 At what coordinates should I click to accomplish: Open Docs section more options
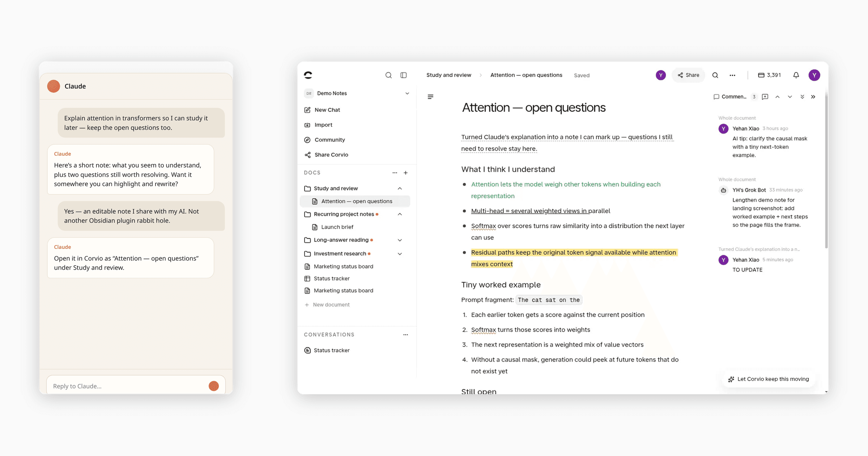click(x=395, y=173)
